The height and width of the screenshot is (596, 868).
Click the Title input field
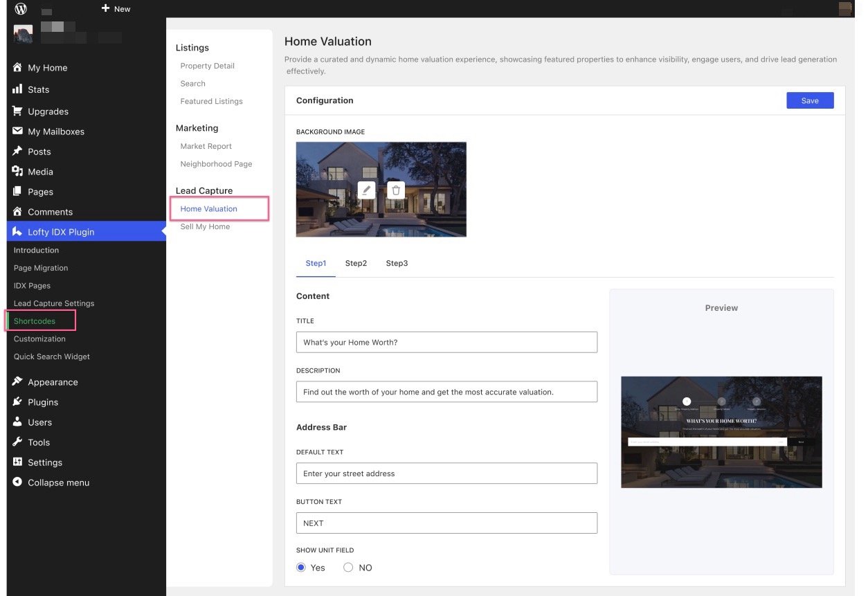[446, 342]
